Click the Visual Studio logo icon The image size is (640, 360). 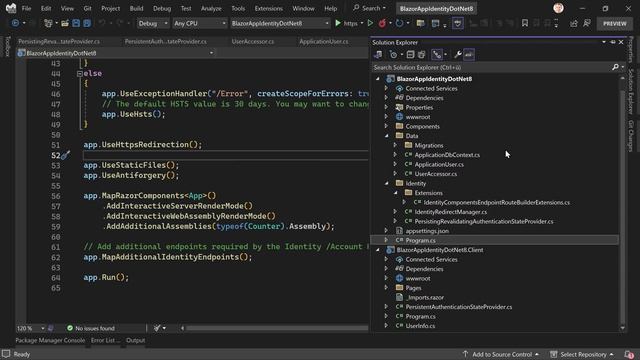click(x=11, y=8)
